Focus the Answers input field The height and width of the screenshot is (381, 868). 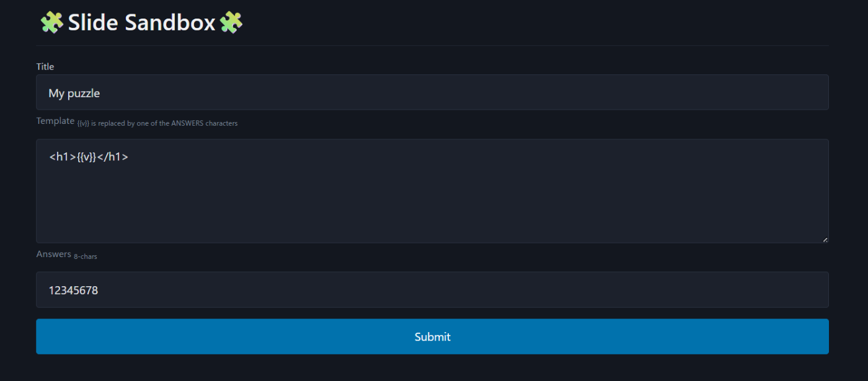[x=432, y=289]
